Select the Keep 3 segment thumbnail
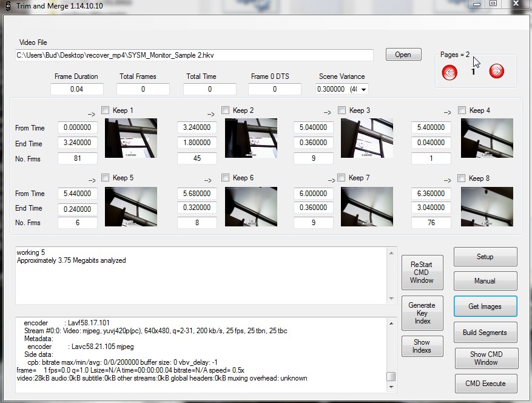This screenshot has width=532, height=403. tap(367, 138)
